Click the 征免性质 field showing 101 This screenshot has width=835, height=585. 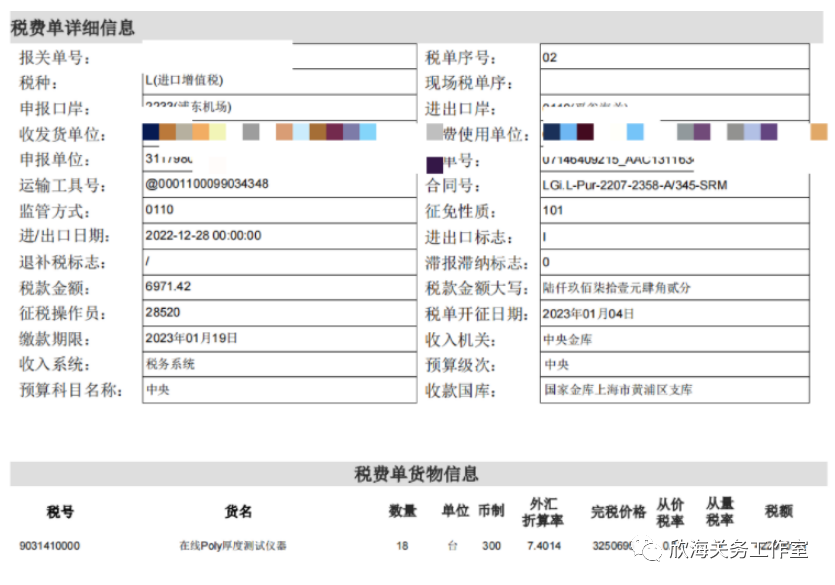pos(670,210)
